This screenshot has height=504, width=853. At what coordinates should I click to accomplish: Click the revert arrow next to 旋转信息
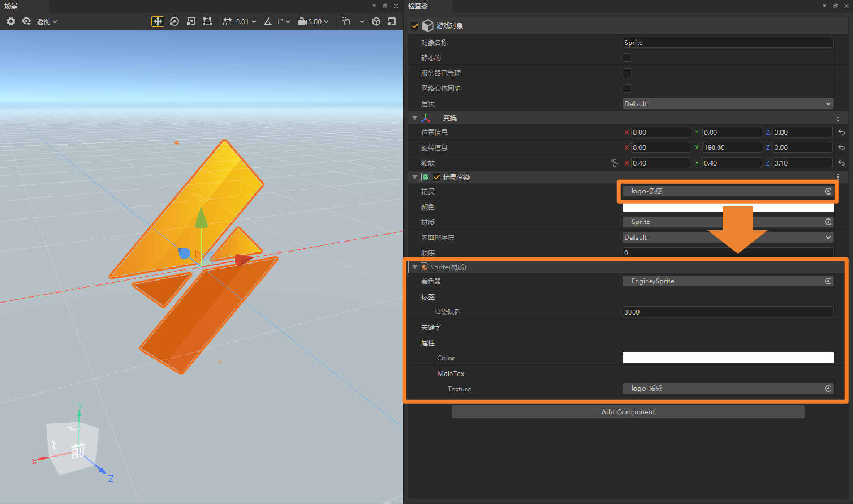click(841, 147)
